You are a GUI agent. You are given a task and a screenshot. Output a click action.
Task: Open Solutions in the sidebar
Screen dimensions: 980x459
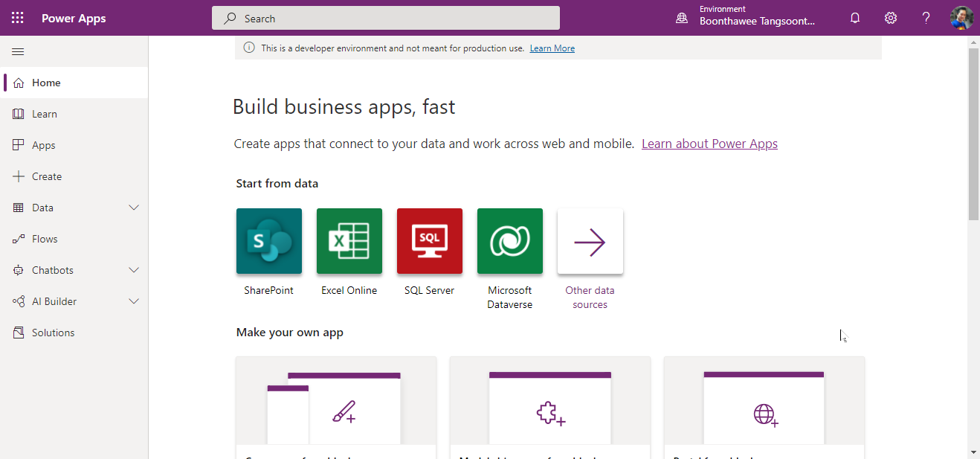coord(74,333)
